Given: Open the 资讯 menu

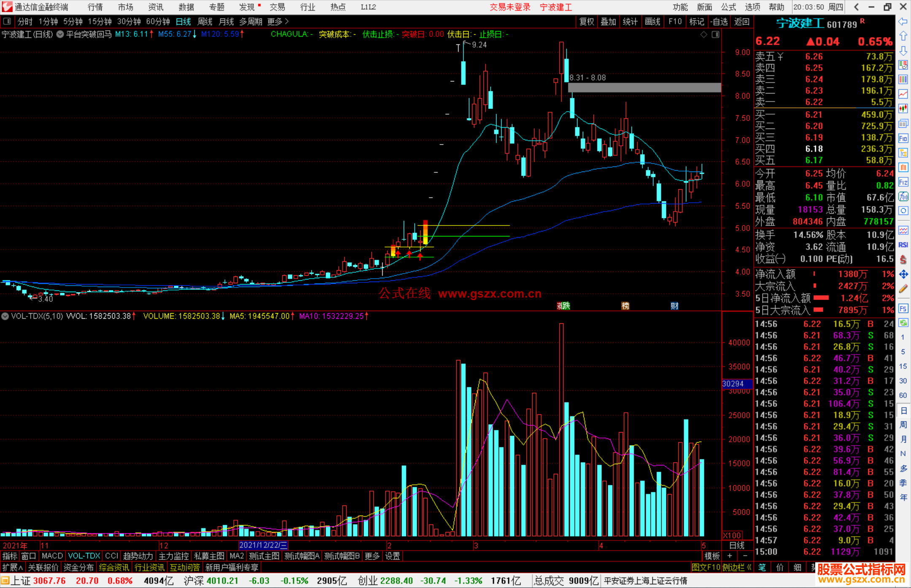Looking at the screenshot, I should pyautogui.click(x=156, y=7).
